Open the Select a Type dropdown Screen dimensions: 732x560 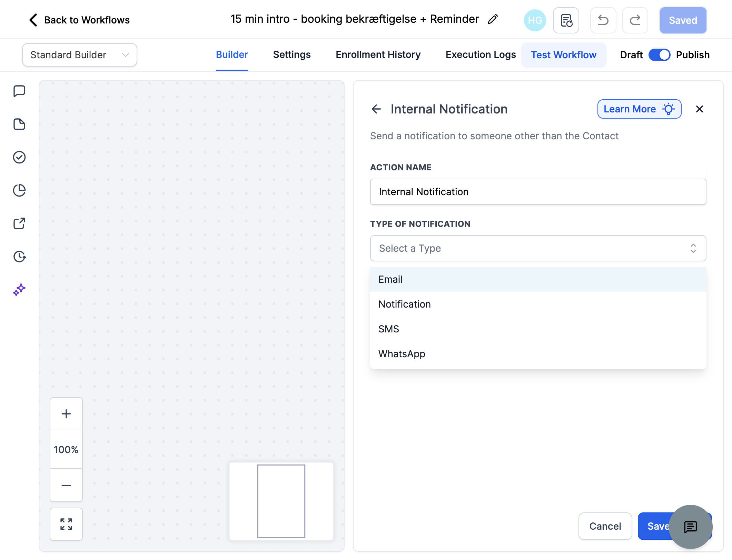[x=538, y=248]
